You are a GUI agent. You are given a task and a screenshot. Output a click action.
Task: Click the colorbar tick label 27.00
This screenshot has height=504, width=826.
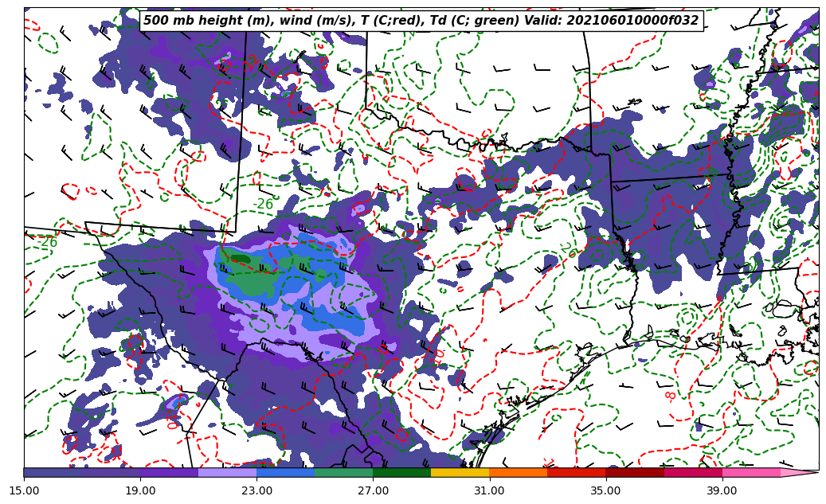click(373, 490)
